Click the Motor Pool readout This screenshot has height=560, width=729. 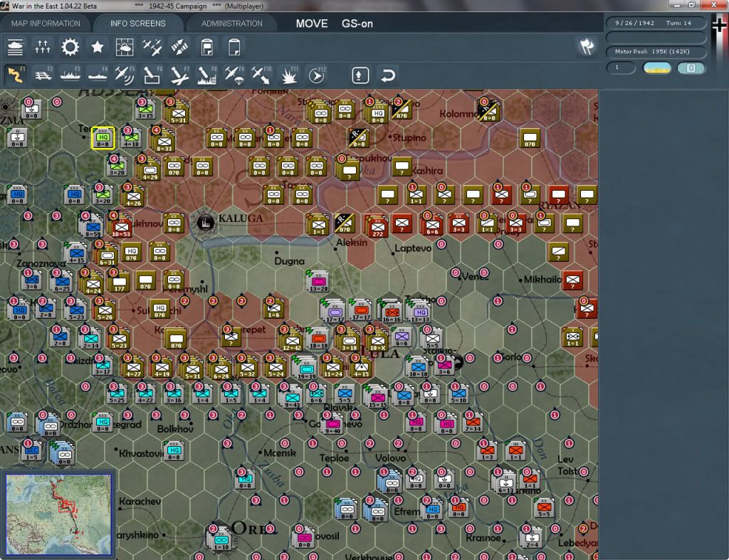pyautogui.click(x=656, y=51)
